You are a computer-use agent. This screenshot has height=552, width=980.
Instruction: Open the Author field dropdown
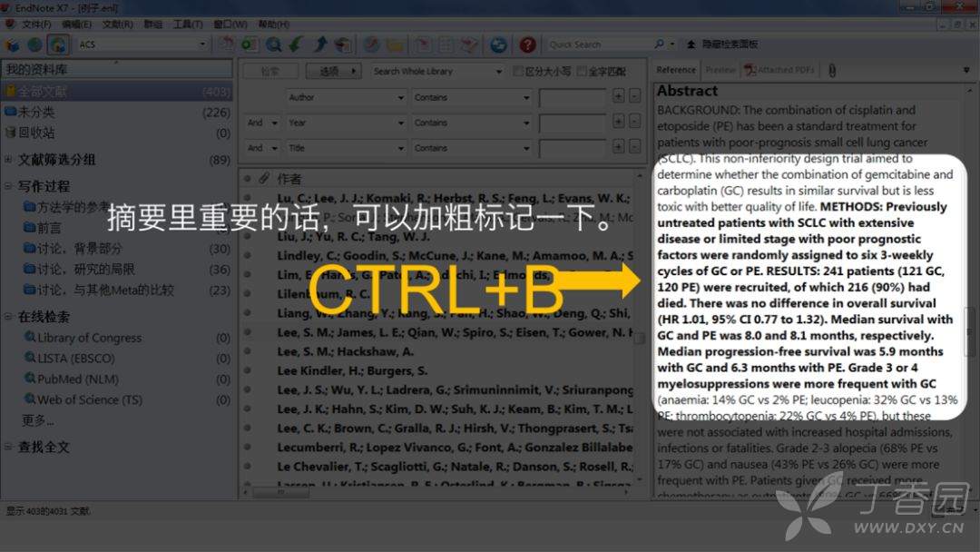[347, 97]
